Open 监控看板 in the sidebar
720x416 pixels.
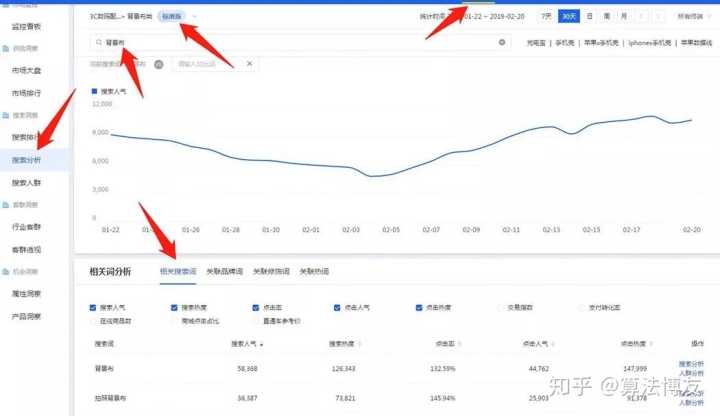tap(26, 27)
